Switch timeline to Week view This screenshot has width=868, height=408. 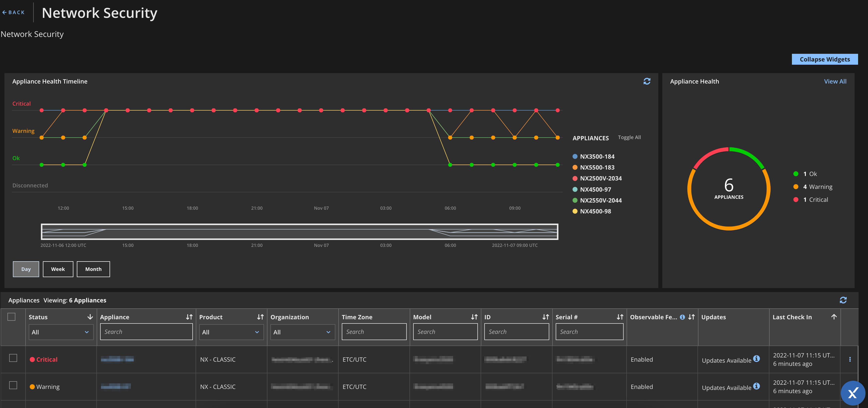tap(58, 269)
